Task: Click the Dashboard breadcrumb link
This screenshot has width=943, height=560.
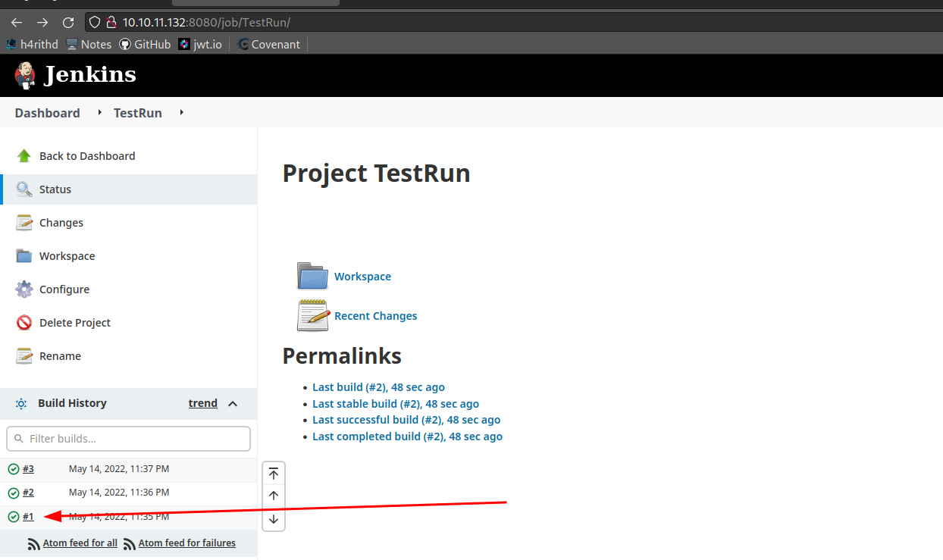Action: (x=47, y=113)
